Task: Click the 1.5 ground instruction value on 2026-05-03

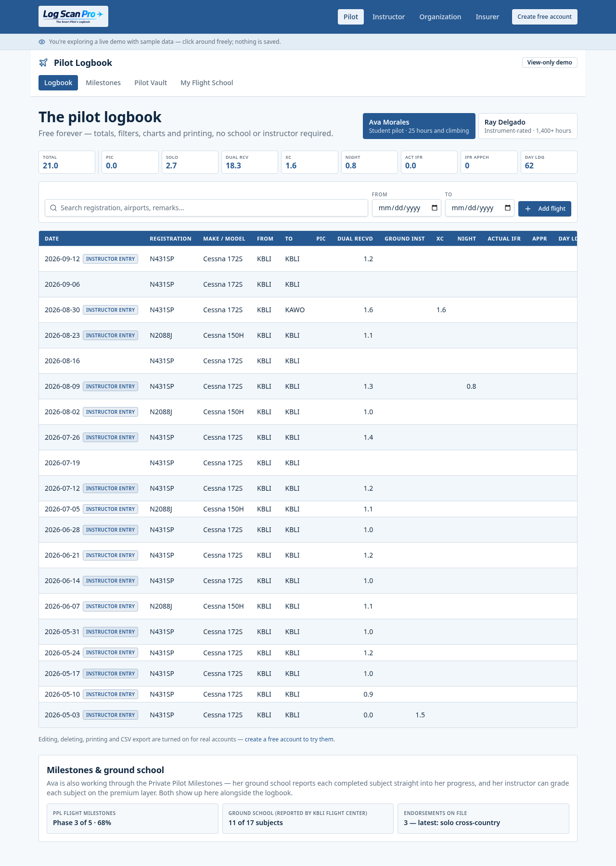Action: [420, 715]
